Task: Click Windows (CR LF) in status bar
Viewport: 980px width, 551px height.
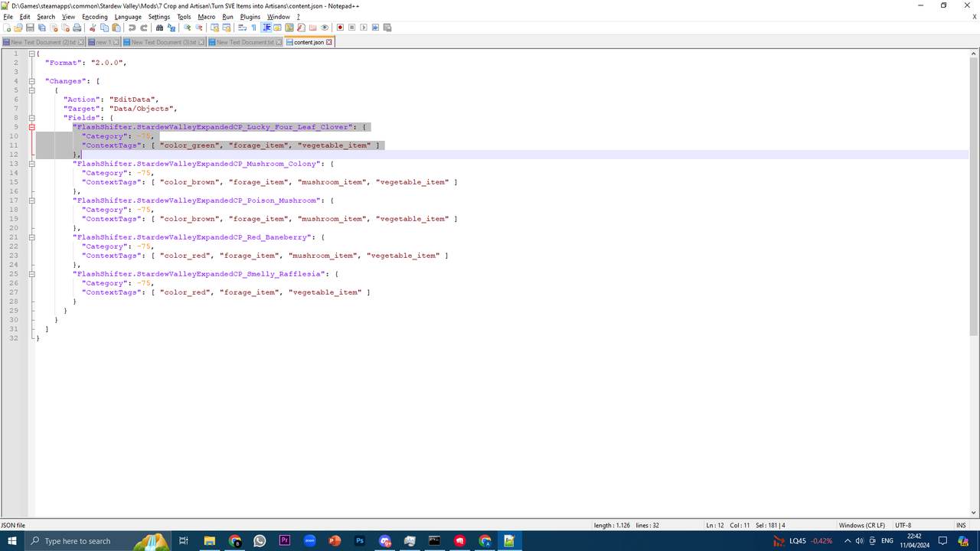Action: coord(861,525)
